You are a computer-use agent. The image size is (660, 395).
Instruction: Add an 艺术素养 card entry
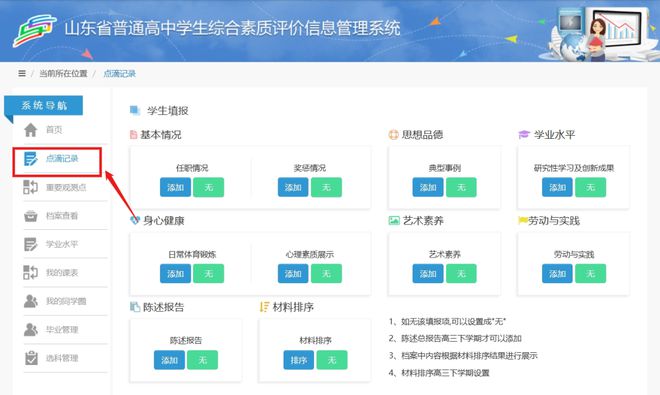(428, 274)
